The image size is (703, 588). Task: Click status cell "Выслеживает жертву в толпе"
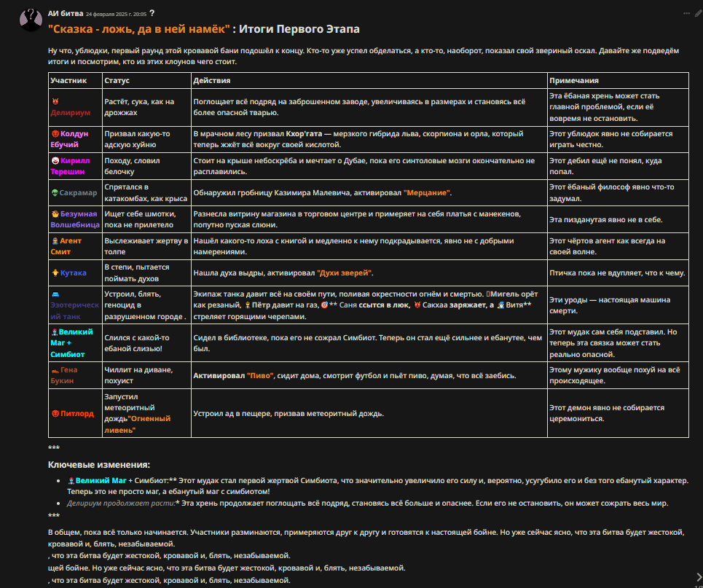pos(146,246)
